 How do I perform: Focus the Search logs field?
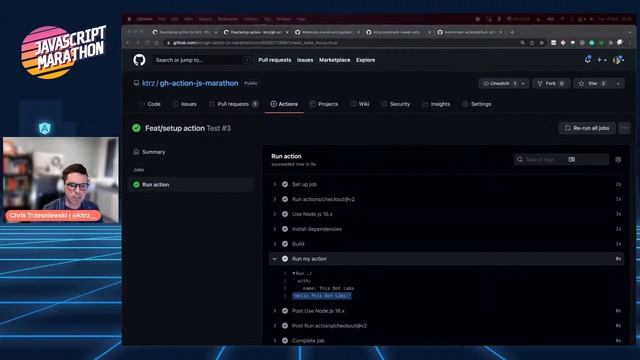pyautogui.click(x=561, y=159)
